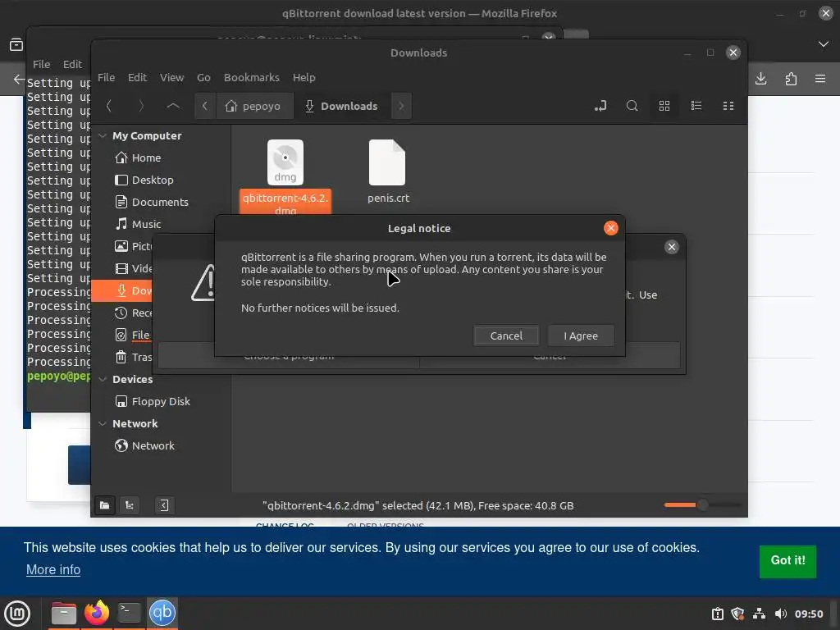Open the update manager shield icon
The image size is (840, 630).
point(737,614)
